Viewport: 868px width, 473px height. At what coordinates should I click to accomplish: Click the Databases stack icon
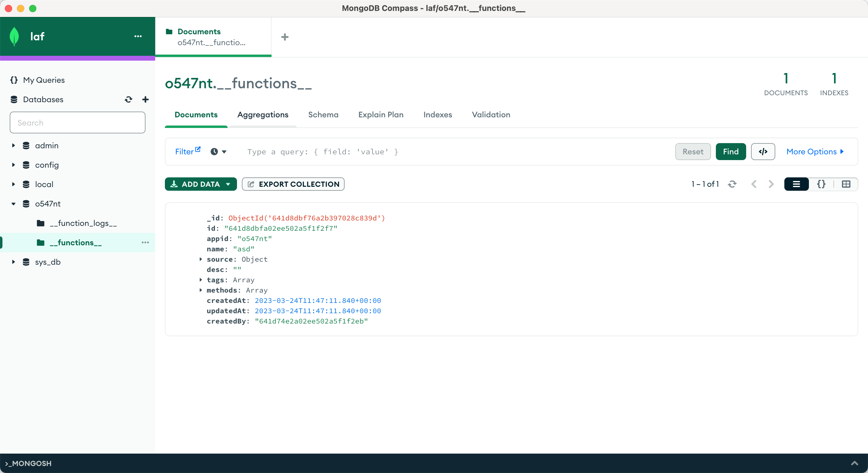(x=14, y=99)
